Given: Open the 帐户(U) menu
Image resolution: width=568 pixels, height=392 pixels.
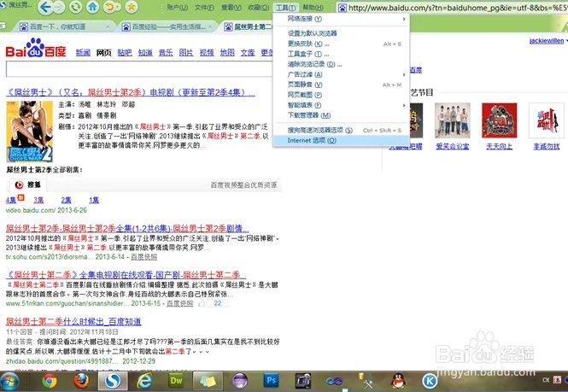Looking at the screenshot, I should [x=178, y=7].
